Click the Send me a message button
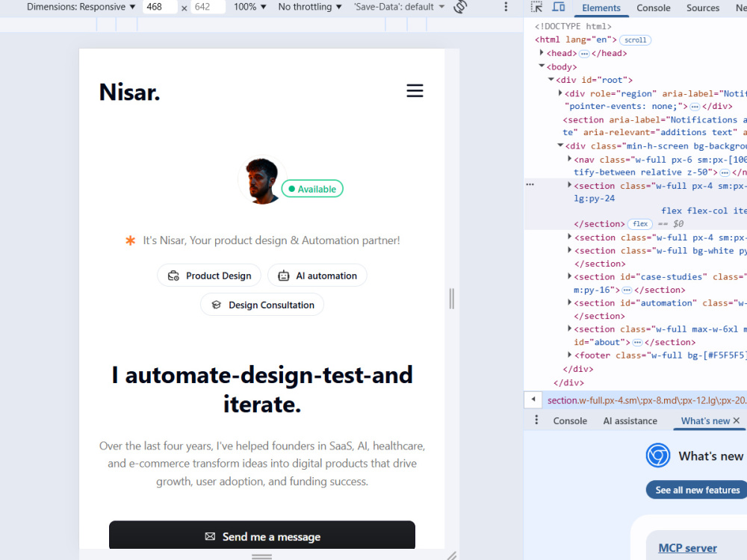Image resolution: width=747 pixels, height=560 pixels. point(262,535)
